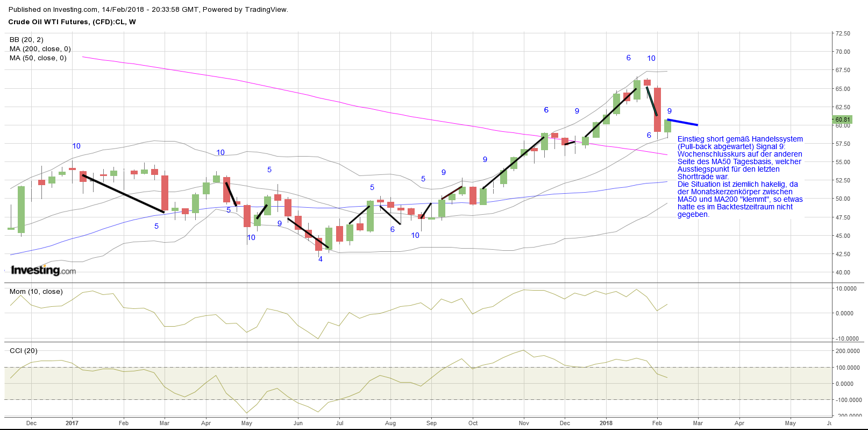This screenshot has width=868, height=430.
Task: Click the Jul label on time axis
Action: point(339,423)
